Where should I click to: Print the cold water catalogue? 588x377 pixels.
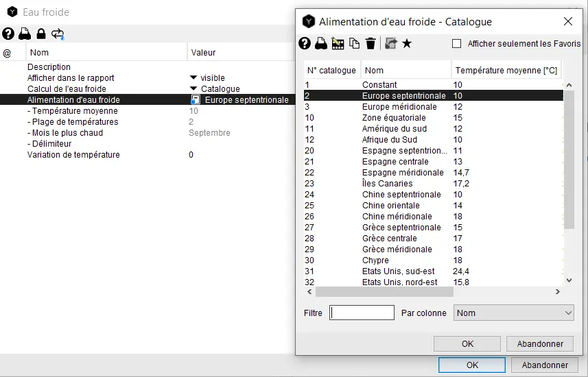click(320, 44)
